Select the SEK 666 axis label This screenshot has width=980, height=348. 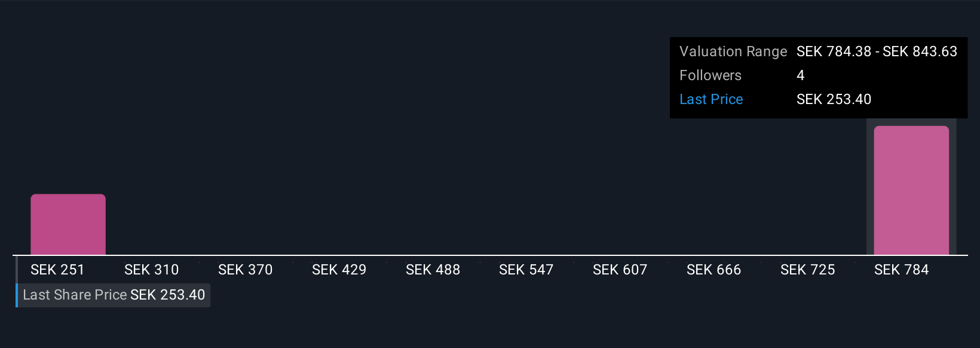pyautogui.click(x=714, y=270)
